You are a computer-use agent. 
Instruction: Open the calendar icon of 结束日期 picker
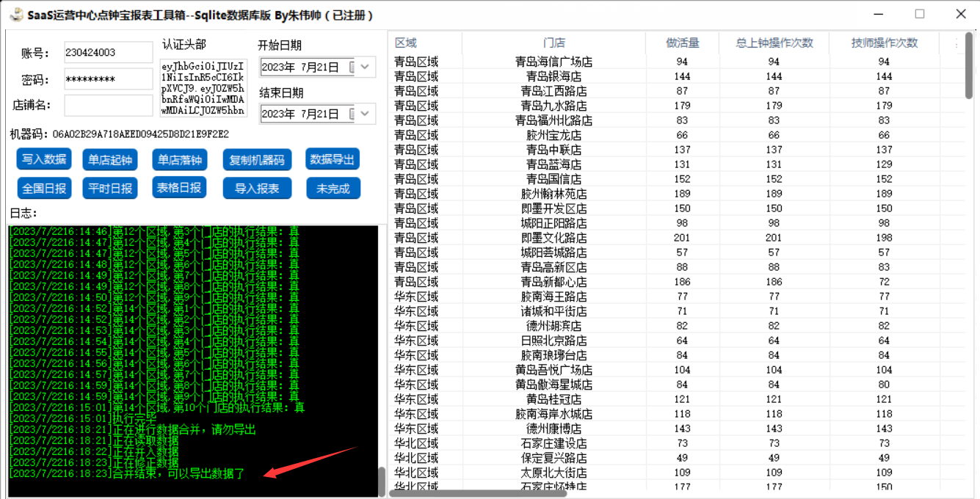pos(352,114)
